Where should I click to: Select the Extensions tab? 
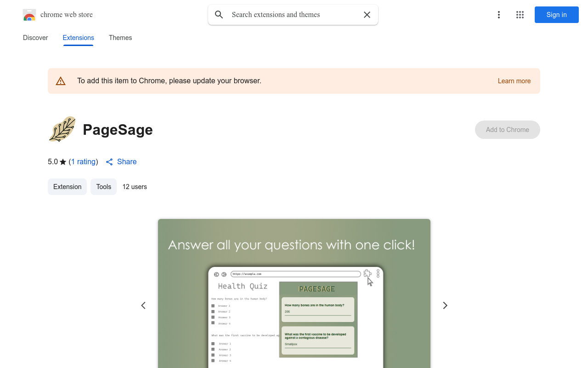click(78, 38)
